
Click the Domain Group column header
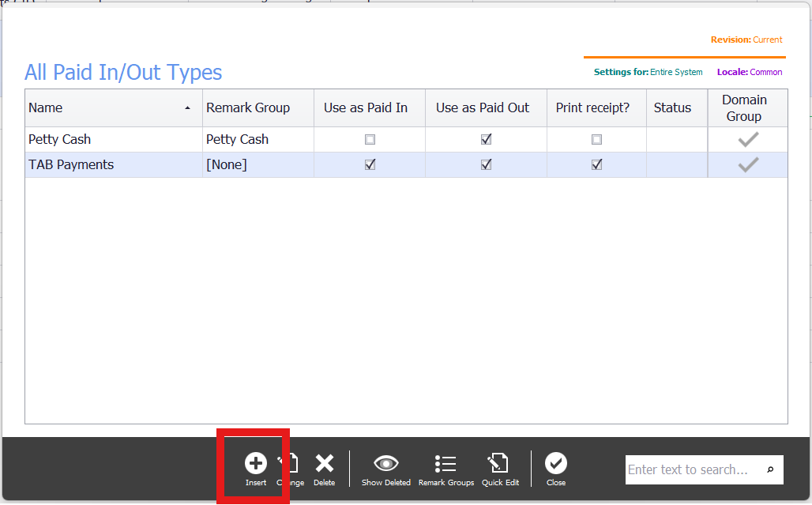click(748, 107)
